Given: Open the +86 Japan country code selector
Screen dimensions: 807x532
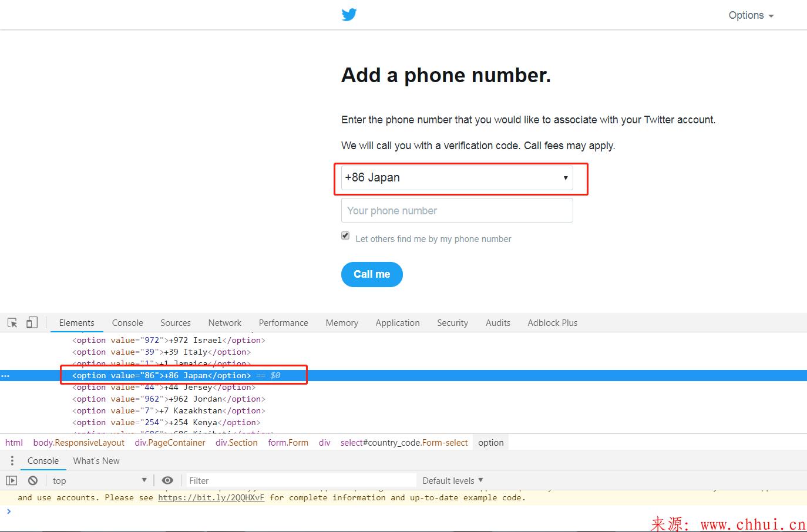Looking at the screenshot, I should (x=457, y=177).
